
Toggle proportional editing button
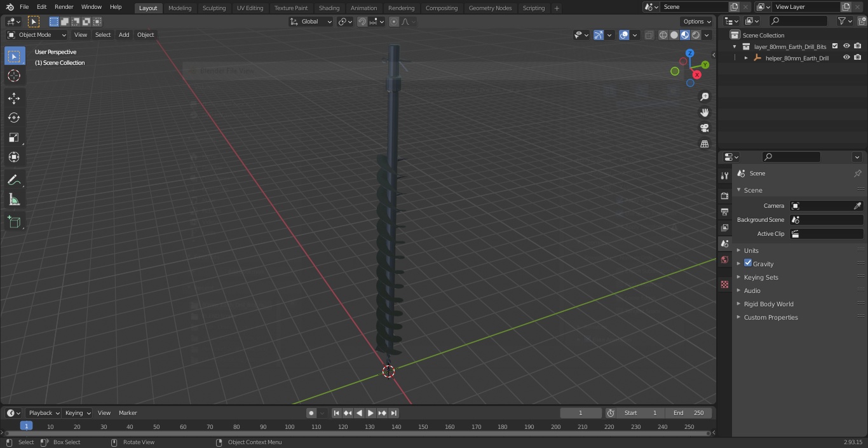coord(394,22)
